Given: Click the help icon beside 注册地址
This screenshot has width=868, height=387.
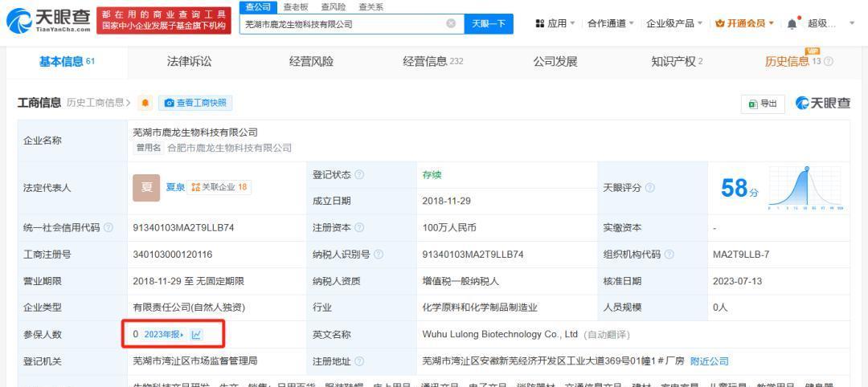Looking at the screenshot, I should (359, 361).
